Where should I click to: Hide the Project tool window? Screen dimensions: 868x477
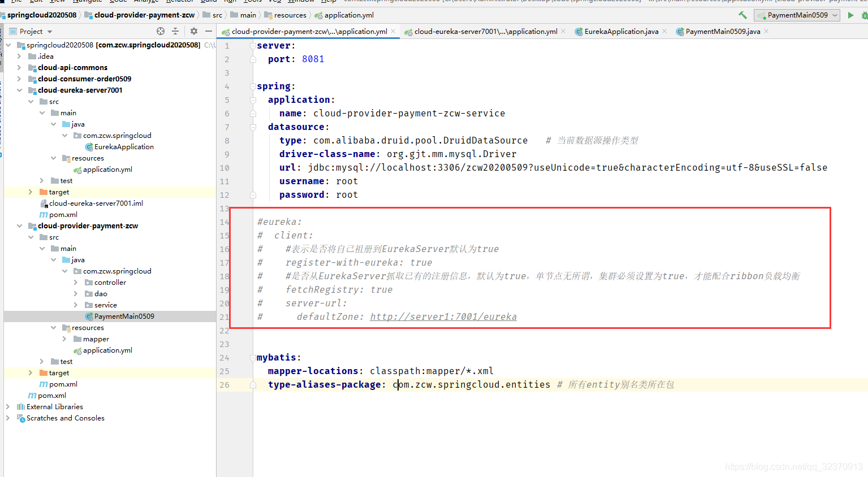point(209,31)
